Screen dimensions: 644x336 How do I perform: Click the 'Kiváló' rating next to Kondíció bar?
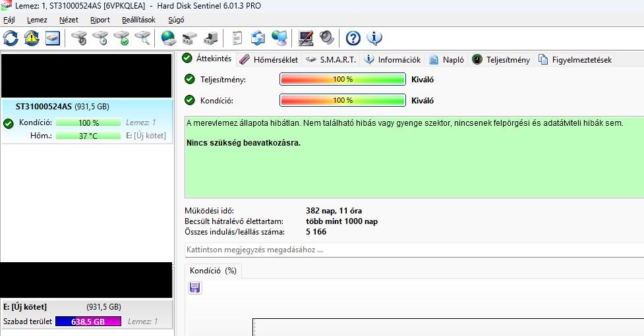point(423,101)
